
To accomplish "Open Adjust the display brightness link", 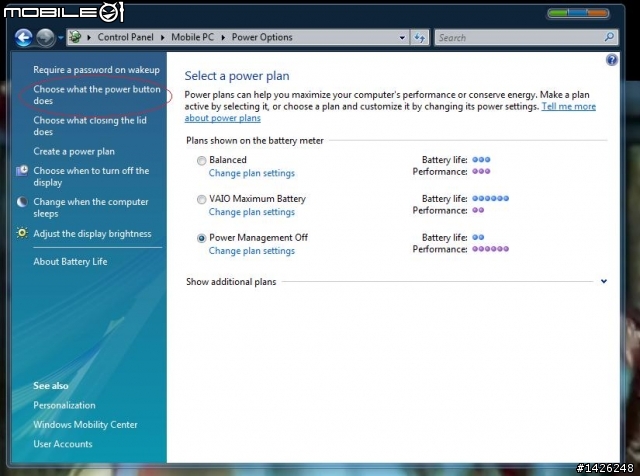I will coord(92,234).
